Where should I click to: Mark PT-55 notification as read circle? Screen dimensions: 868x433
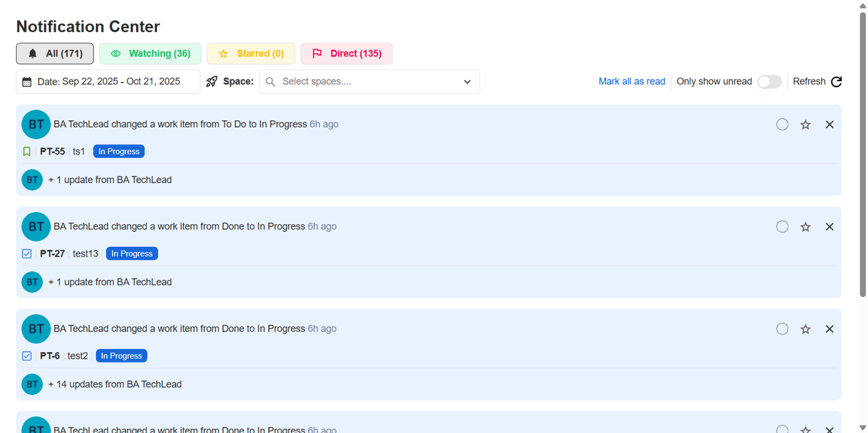click(x=782, y=125)
